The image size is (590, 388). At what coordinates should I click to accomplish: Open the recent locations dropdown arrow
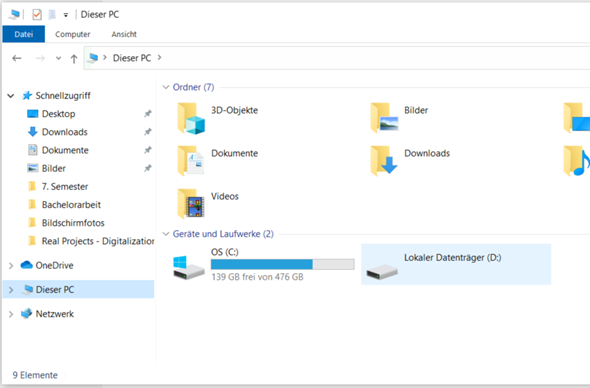coord(58,58)
